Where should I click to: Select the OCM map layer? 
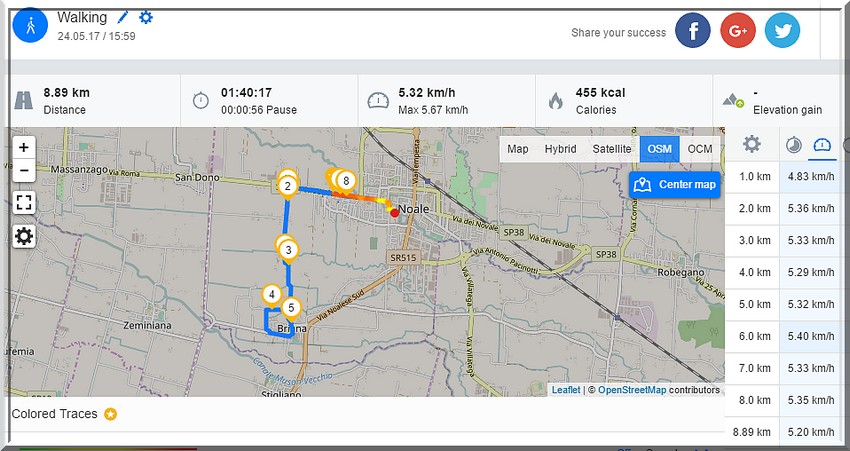[x=700, y=149]
